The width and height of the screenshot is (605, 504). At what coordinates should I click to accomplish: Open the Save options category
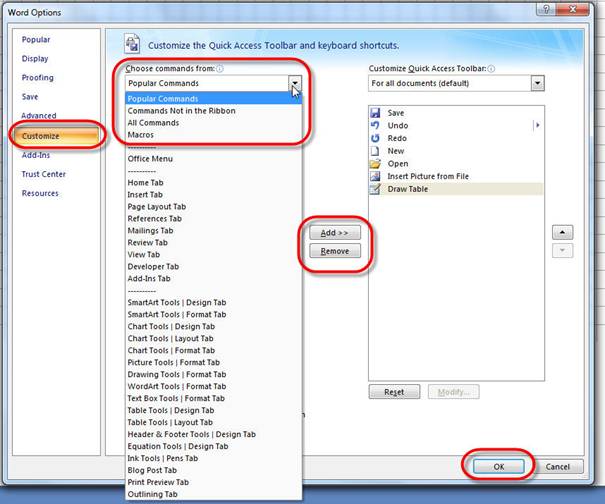(30, 96)
